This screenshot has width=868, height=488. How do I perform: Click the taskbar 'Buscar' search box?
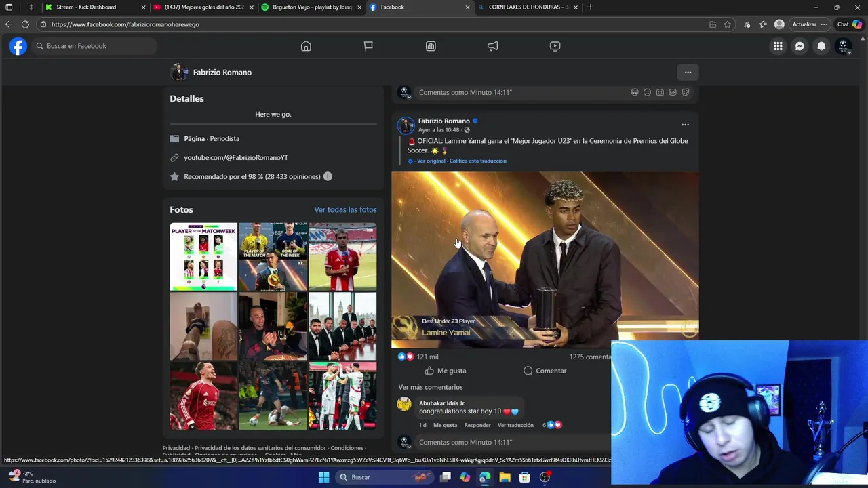click(385, 477)
